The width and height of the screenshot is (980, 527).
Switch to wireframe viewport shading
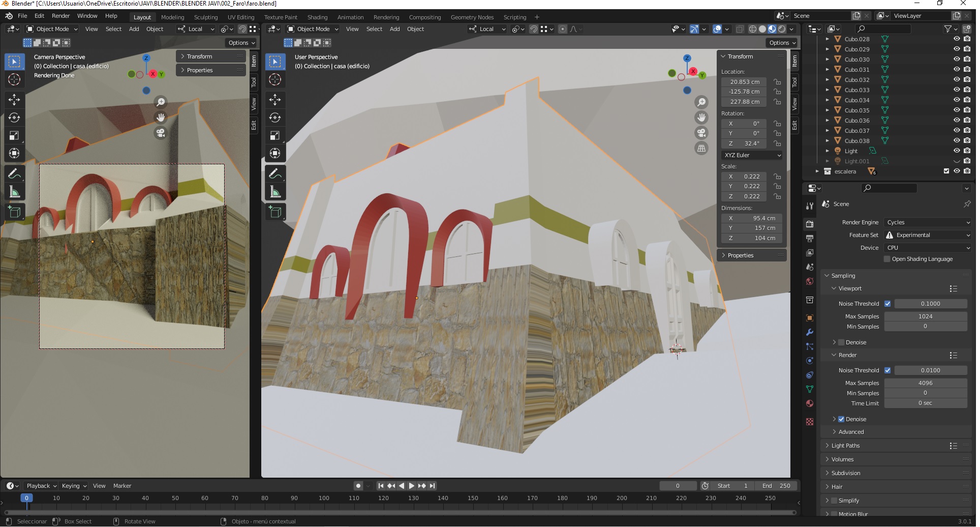click(x=753, y=29)
